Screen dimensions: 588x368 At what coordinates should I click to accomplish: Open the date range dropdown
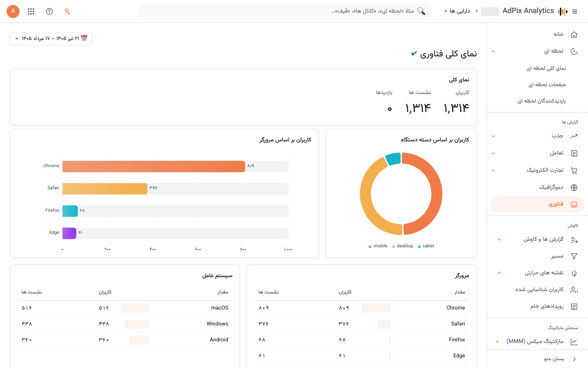[x=51, y=39]
